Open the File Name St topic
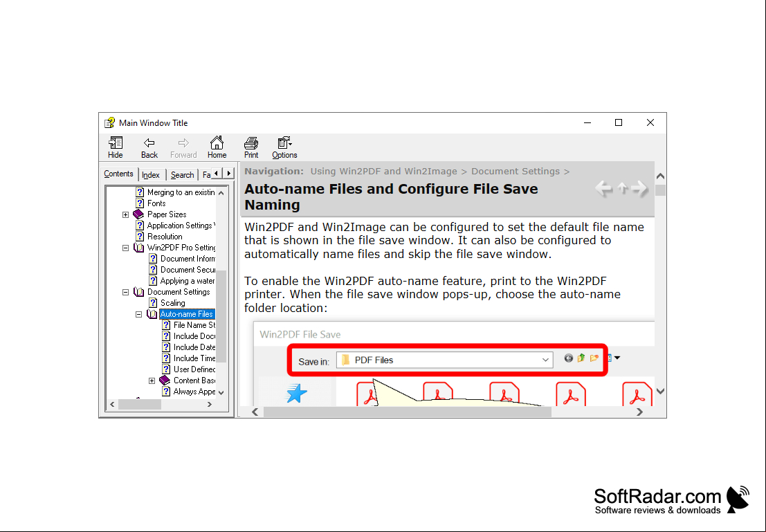Image resolution: width=766 pixels, height=532 pixels. pos(194,325)
